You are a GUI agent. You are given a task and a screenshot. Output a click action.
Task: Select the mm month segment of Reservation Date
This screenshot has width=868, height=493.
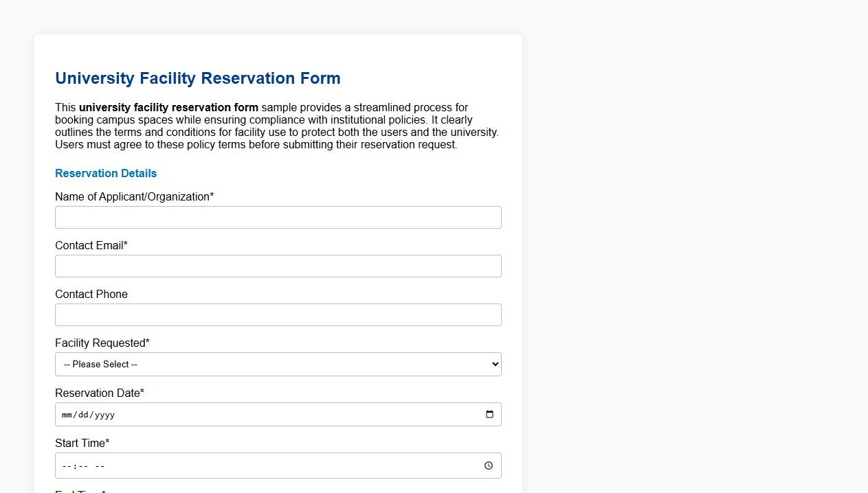[x=67, y=415]
